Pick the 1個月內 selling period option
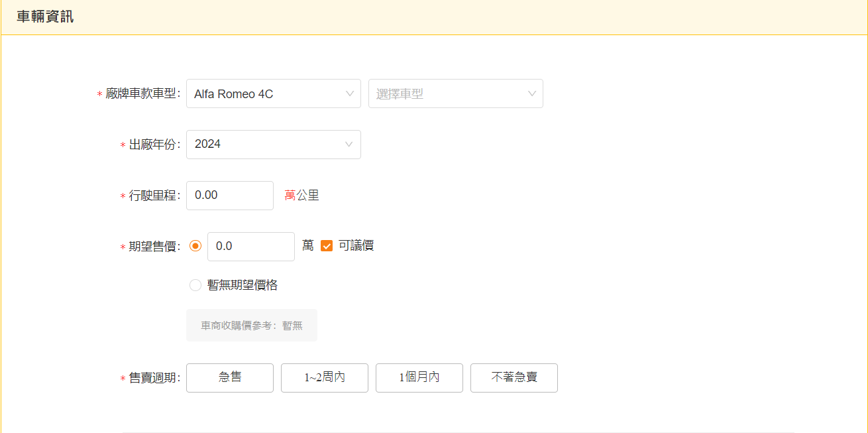 coord(419,377)
